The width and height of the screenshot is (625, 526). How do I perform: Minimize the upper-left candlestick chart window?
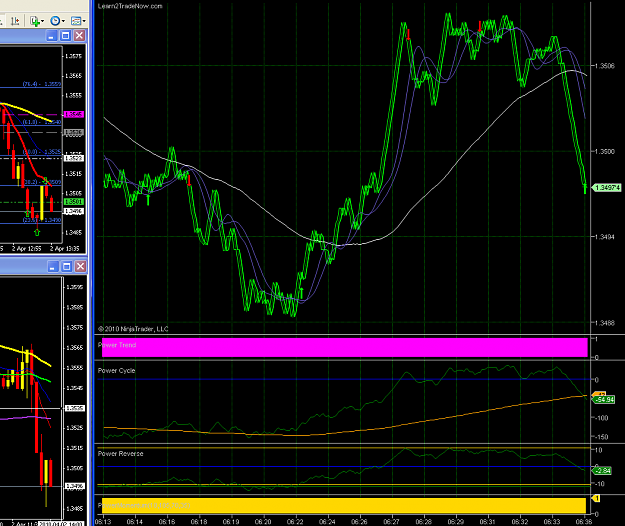(51, 36)
